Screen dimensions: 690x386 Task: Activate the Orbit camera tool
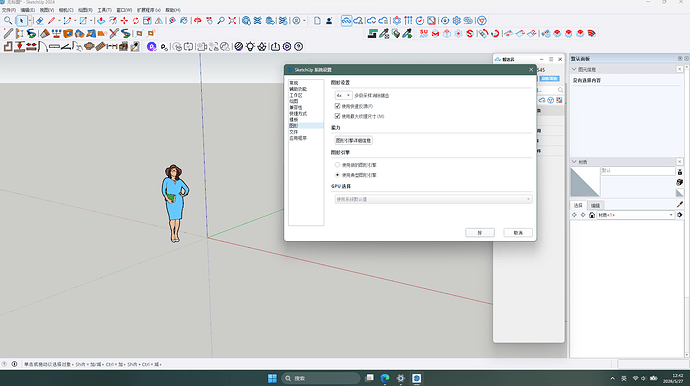[198, 21]
